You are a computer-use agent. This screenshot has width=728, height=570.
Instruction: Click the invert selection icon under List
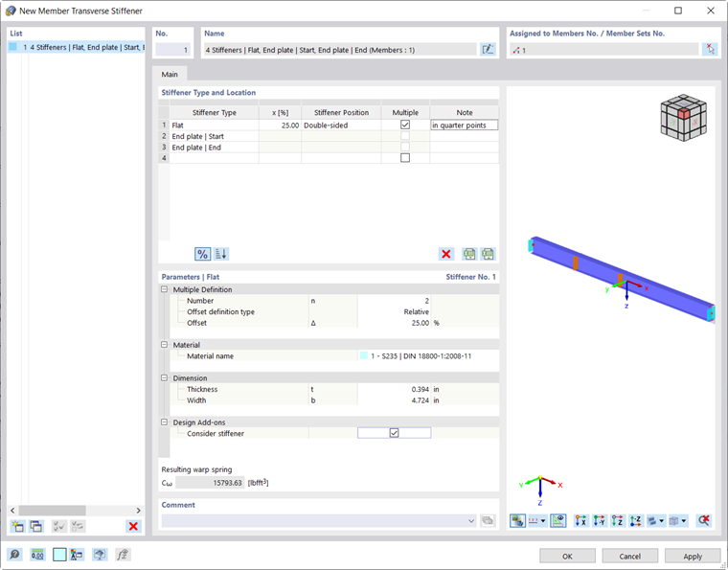click(78, 526)
